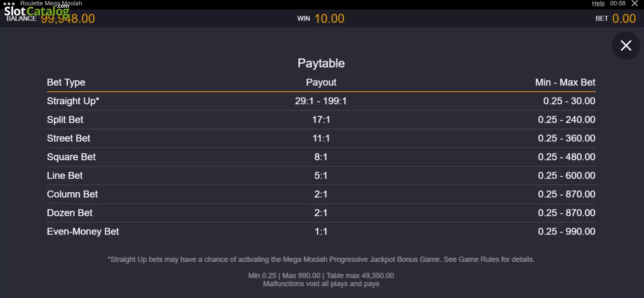This screenshot has height=298, width=644.
Task: Click the Square Bet 8:1 payout
Action: tap(321, 157)
